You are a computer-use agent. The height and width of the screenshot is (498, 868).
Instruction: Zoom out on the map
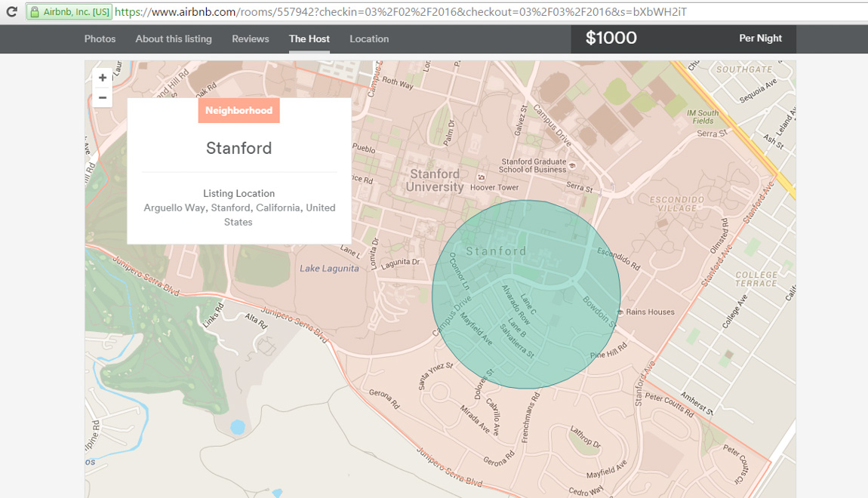pos(103,97)
